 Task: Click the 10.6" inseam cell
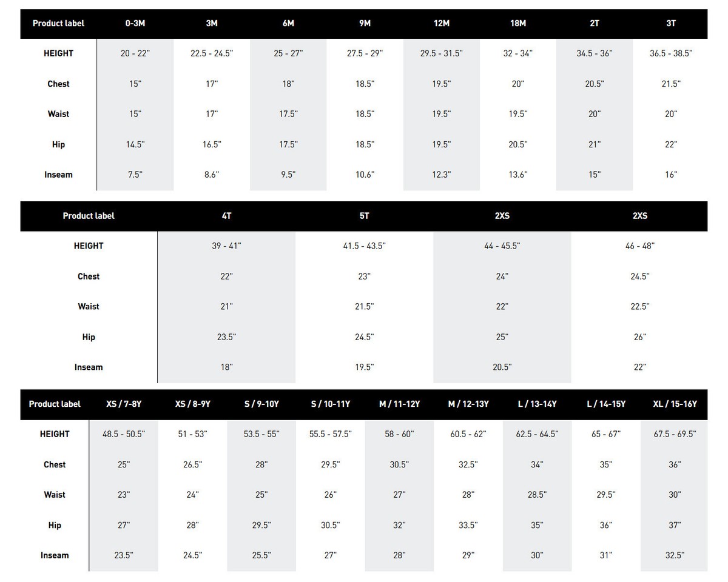pyautogui.click(x=365, y=175)
